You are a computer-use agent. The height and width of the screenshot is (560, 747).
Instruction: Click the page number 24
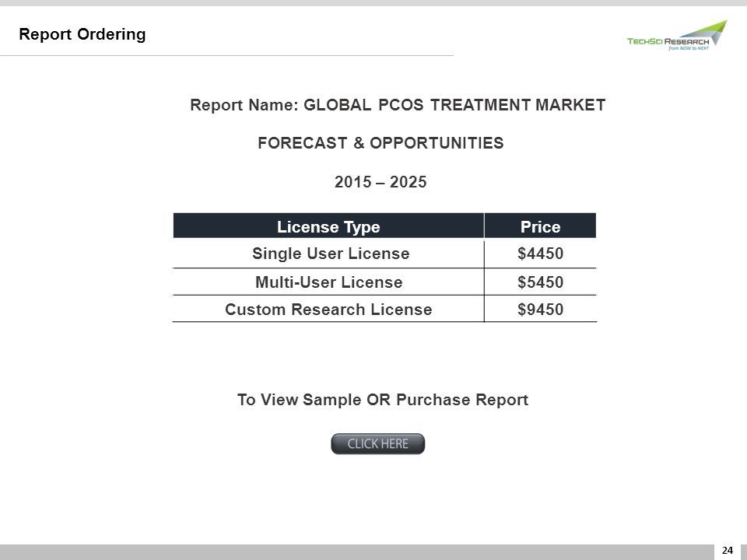click(x=728, y=551)
